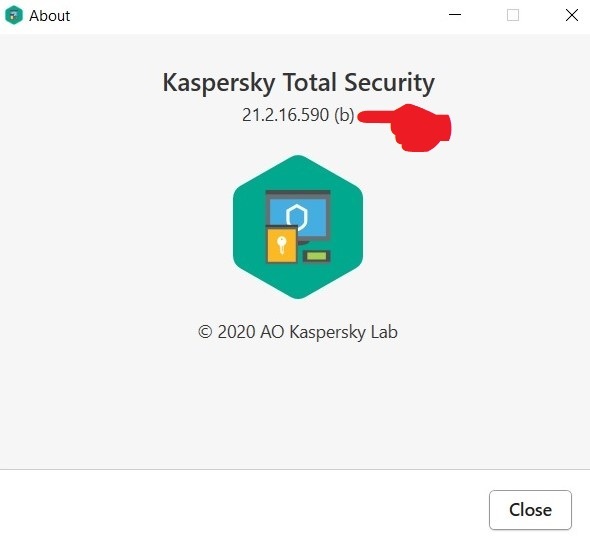The height and width of the screenshot is (541, 590).
Task: Click the yellow safe with keyhole
Action: [281, 244]
